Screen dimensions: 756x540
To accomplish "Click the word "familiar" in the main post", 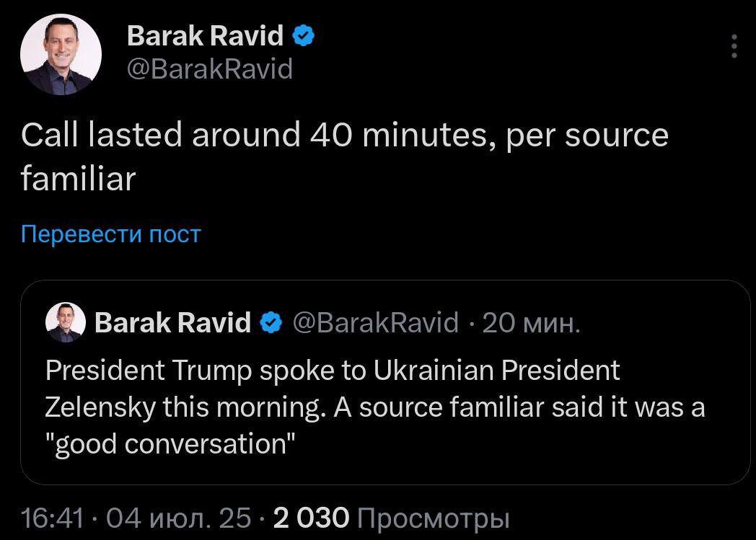I will click(x=78, y=178).
